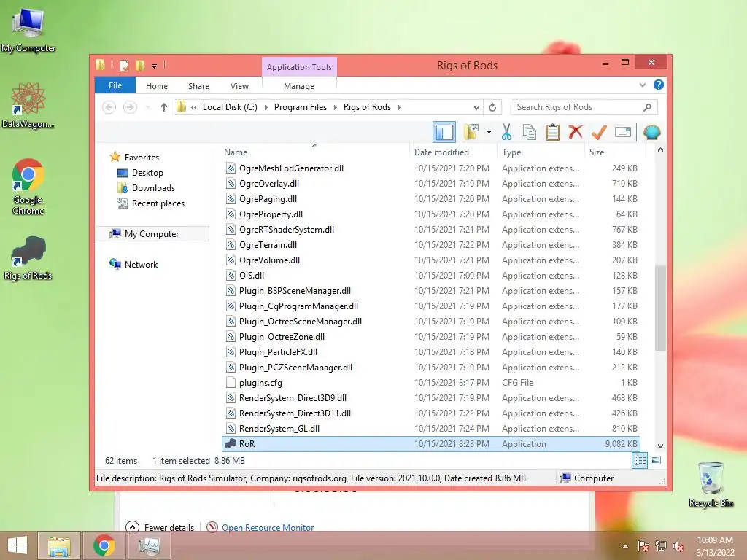This screenshot has width=747, height=560.
Task: Select the RoR application file
Action: point(430,444)
